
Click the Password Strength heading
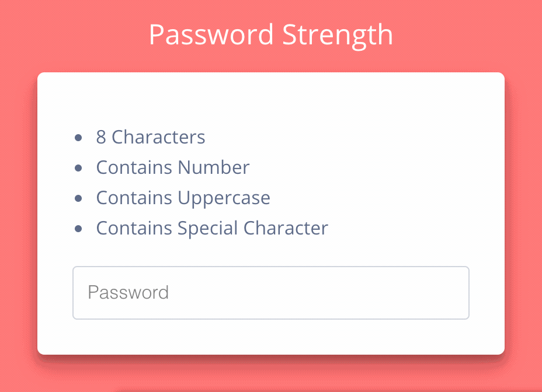[x=271, y=35]
